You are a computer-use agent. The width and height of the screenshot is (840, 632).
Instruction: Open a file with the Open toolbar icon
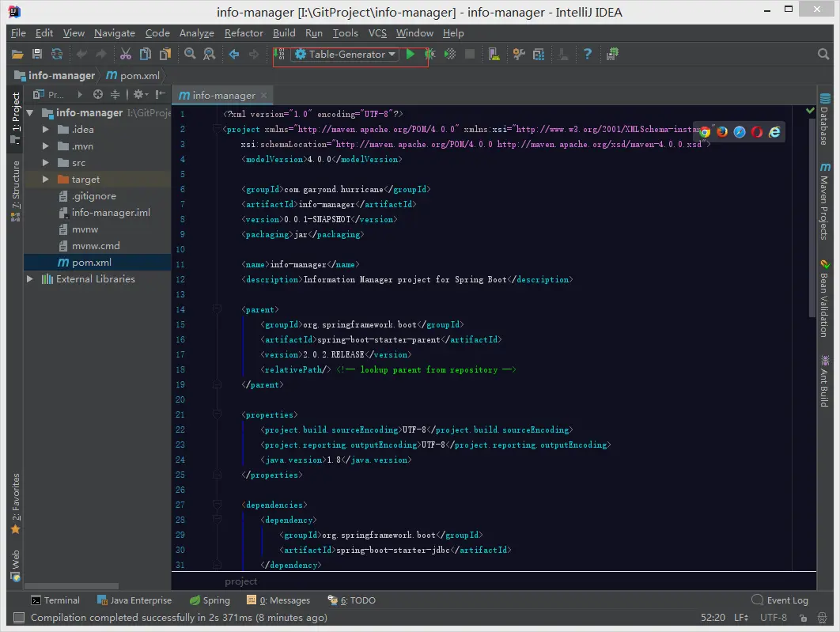tap(17, 54)
